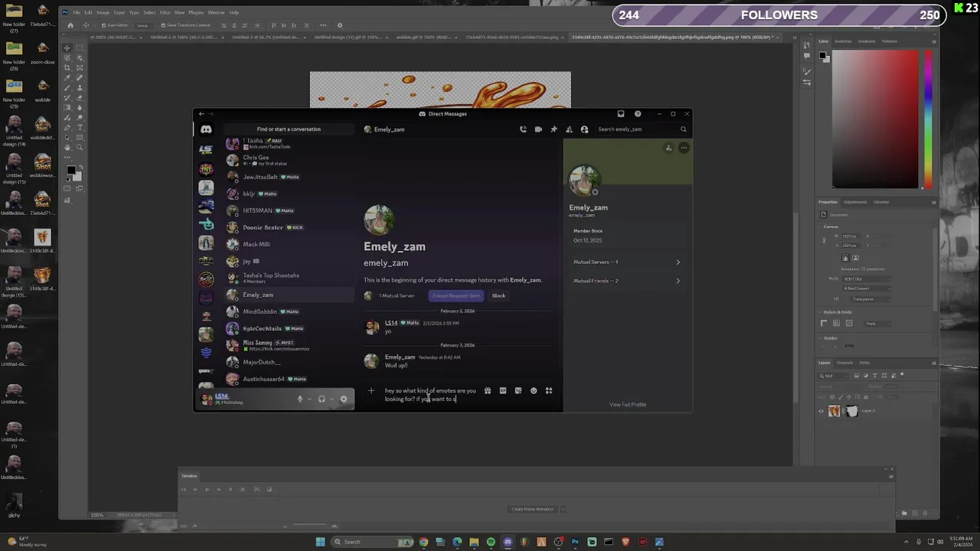
Task: Open microphone input options arrow
Action: tap(309, 399)
